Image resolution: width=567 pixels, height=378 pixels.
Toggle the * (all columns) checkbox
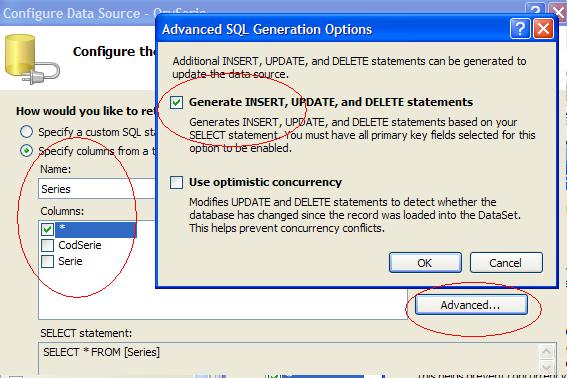(47, 229)
